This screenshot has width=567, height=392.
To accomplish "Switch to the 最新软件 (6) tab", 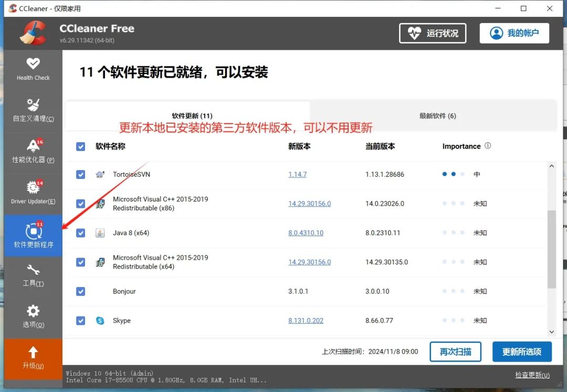I will pos(437,115).
